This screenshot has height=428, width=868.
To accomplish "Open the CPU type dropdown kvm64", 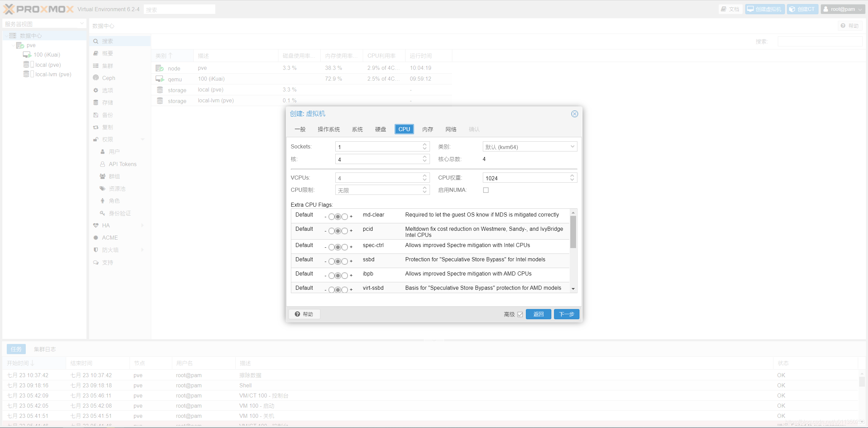I will coord(530,147).
